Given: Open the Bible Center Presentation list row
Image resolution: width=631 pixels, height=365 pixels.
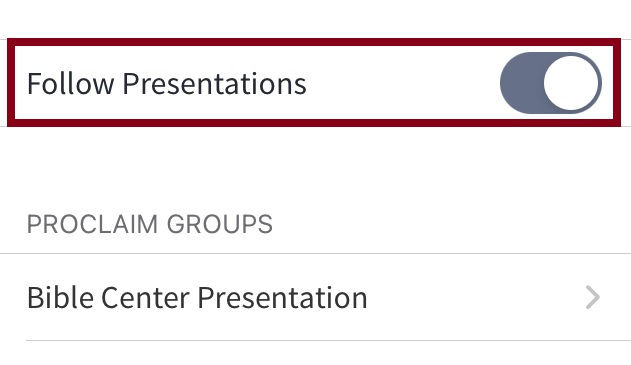Looking at the screenshot, I should click(x=316, y=297).
